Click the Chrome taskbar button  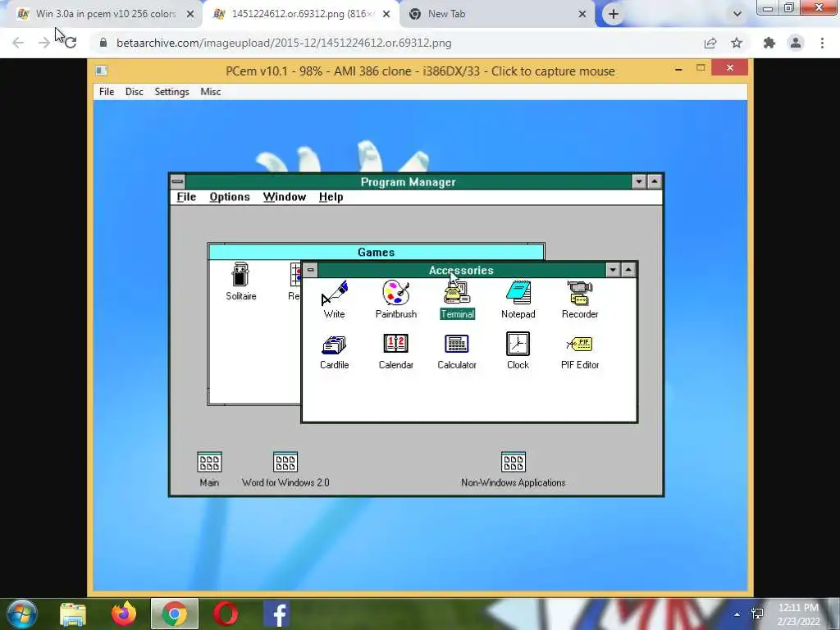pyautogui.click(x=175, y=614)
